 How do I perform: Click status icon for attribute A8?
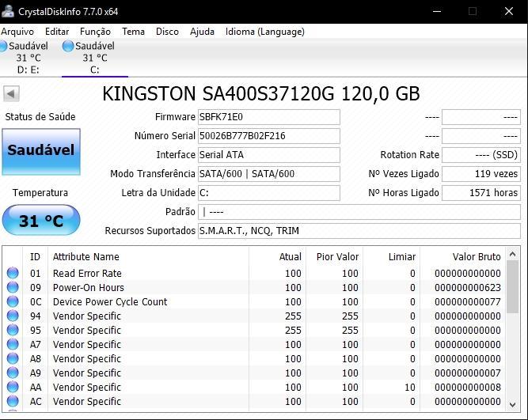coord(13,358)
